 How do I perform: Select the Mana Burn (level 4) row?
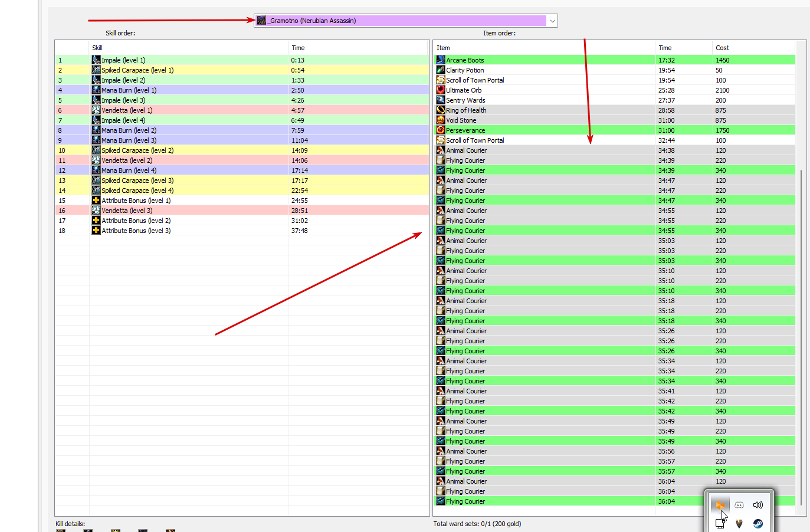(x=242, y=170)
